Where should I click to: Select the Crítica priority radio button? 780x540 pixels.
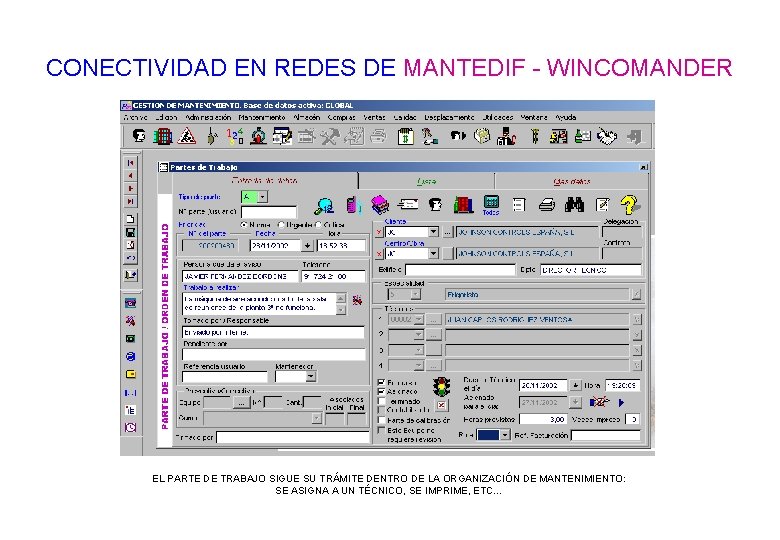pos(318,225)
